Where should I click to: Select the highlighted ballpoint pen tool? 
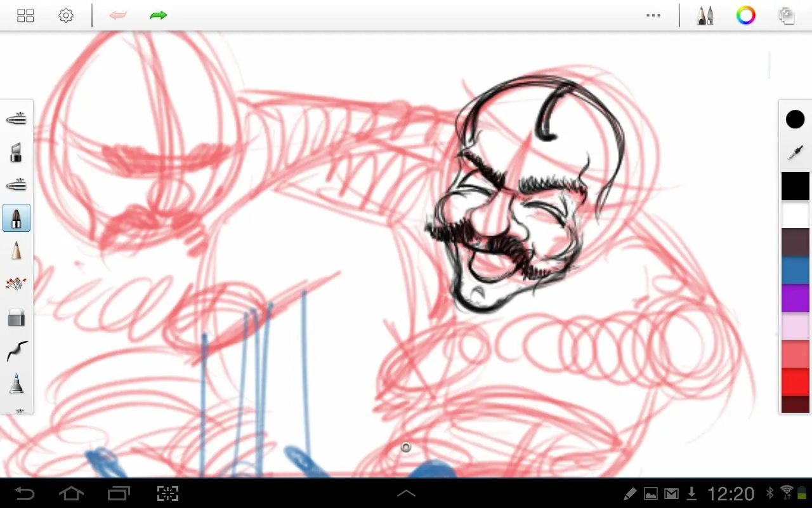16,218
